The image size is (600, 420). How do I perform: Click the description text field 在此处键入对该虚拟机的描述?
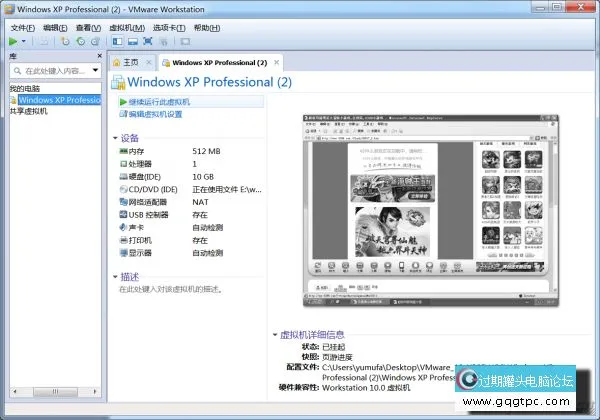click(x=170, y=290)
